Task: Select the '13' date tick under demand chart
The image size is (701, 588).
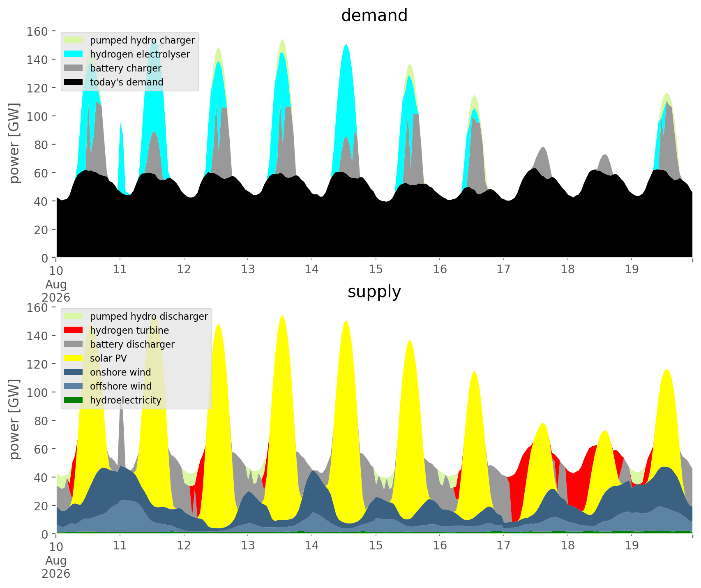Action: [x=248, y=269]
